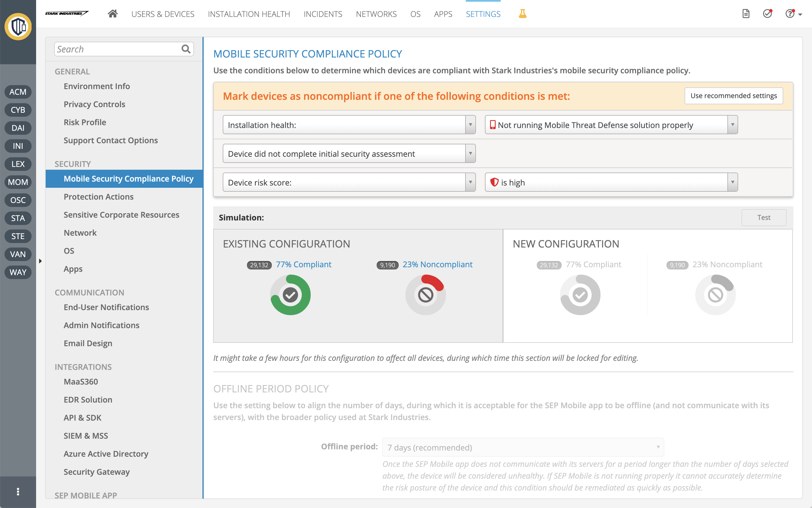The width and height of the screenshot is (812, 508).
Task: Expand the initial security assessment dropdown
Action: pyautogui.click(x=349, y=154)
